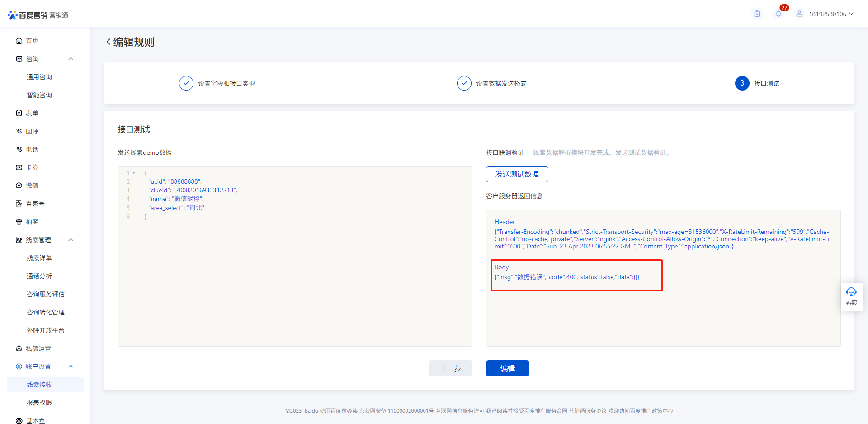Click step 3 接口测试 circle indicator
Image resolution: width=868 pixels, height=424 pixels.
(742, 83)
